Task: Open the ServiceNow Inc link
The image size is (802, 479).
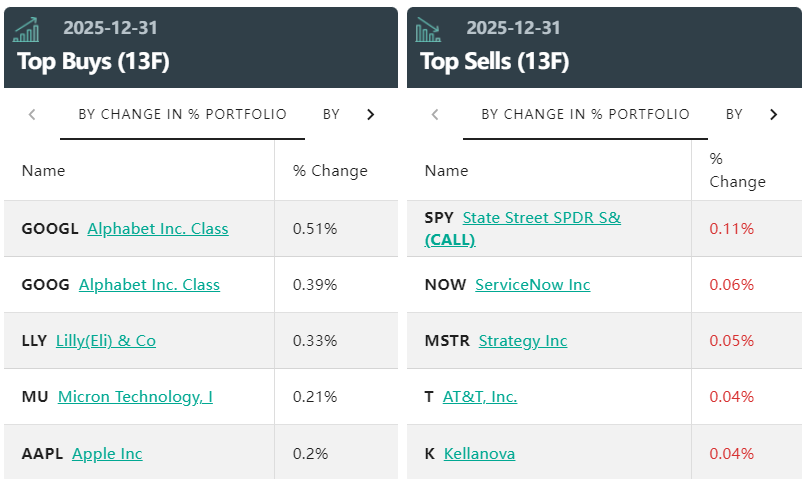Action: tap(532, 284)
